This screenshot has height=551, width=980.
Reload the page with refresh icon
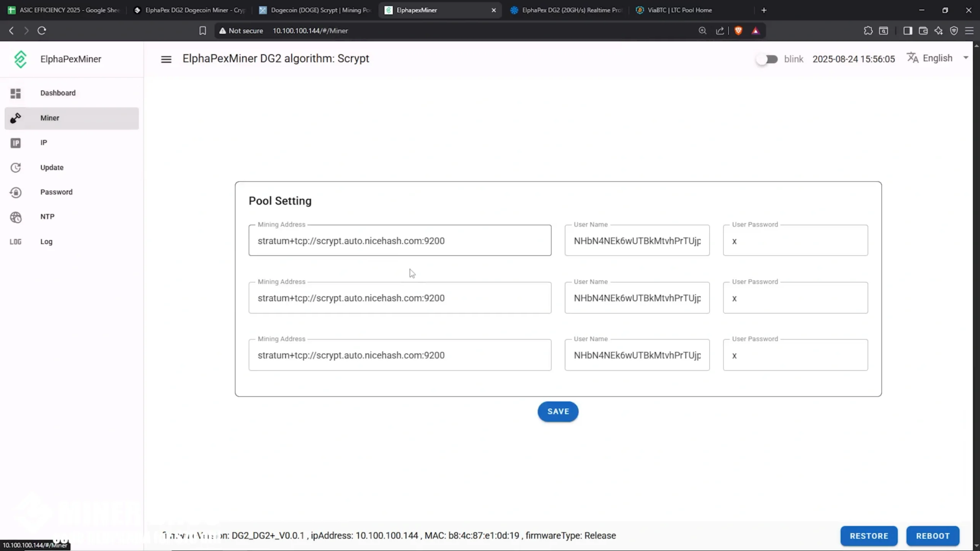tap(42, 31)
